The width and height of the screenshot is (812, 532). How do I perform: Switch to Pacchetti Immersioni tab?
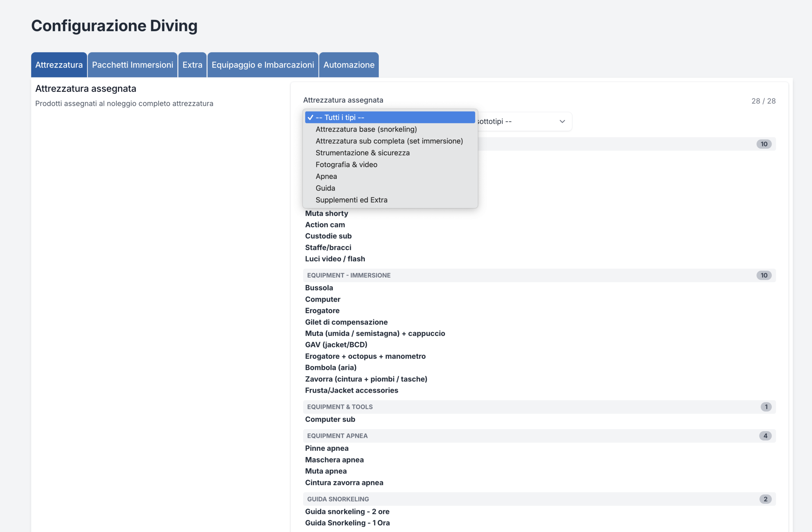(132, 65)
